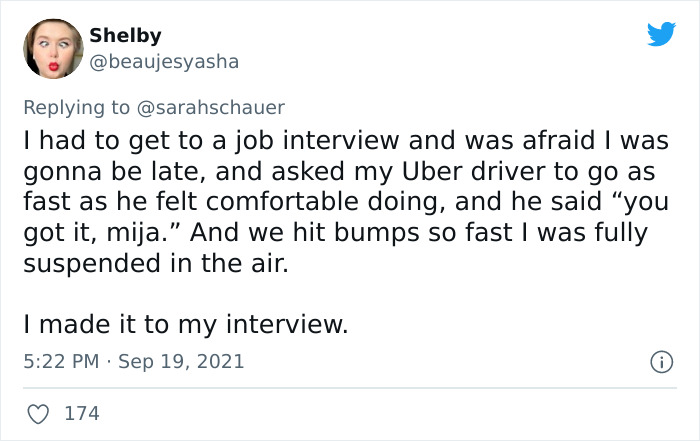View the 174 likes count
Screen dimensions: 700x441
click(x=82, y=413)
